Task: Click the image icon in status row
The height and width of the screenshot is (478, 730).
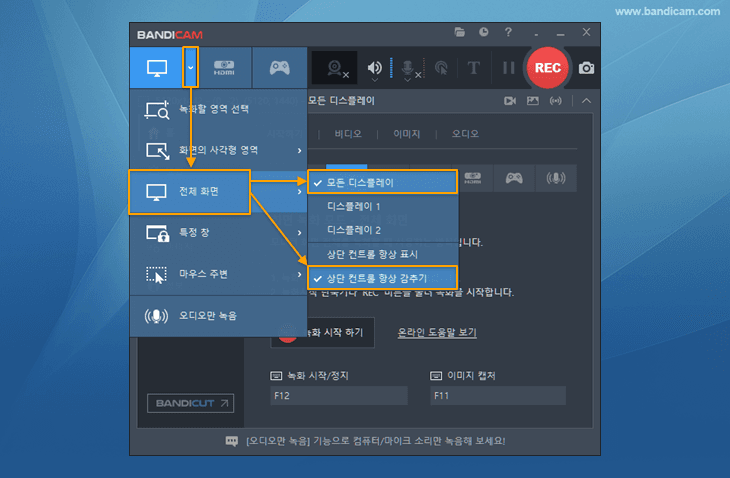Action: coord(533,101)
